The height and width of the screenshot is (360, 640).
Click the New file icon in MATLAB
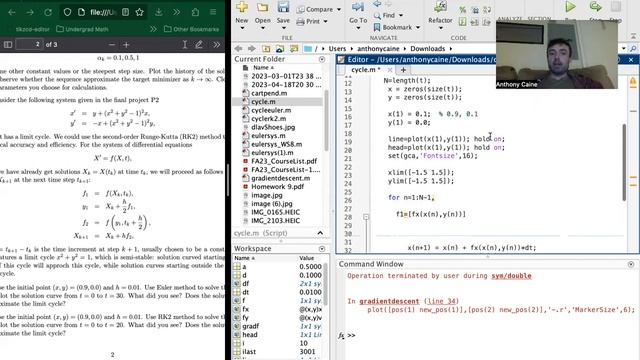pyautogui.click(x=242, y=7)
